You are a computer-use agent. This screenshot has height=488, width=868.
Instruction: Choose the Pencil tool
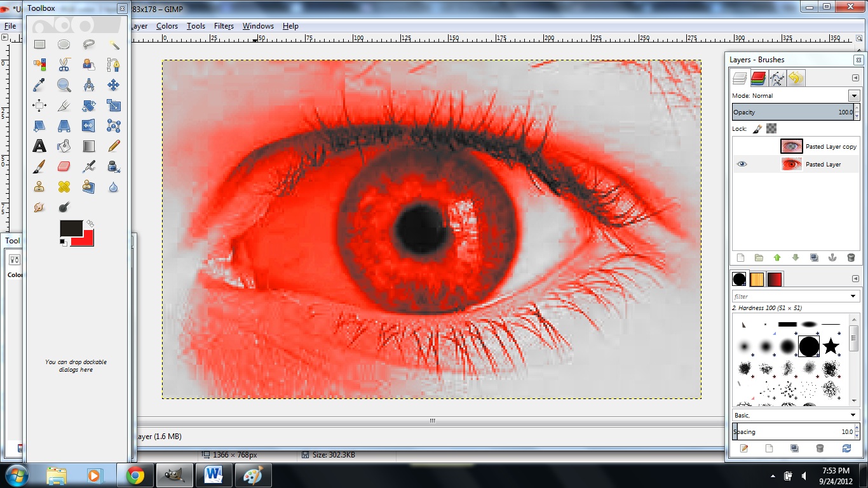tap(114, 146)
